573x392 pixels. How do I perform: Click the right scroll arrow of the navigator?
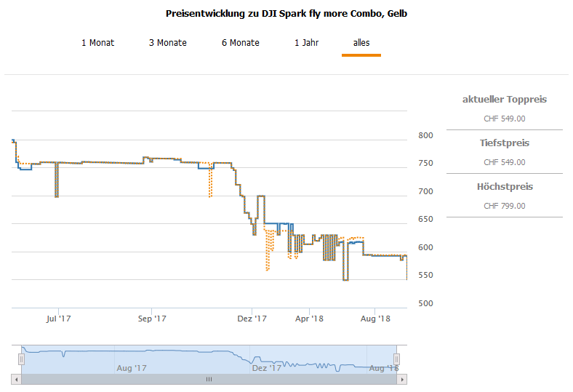[404, 379]
